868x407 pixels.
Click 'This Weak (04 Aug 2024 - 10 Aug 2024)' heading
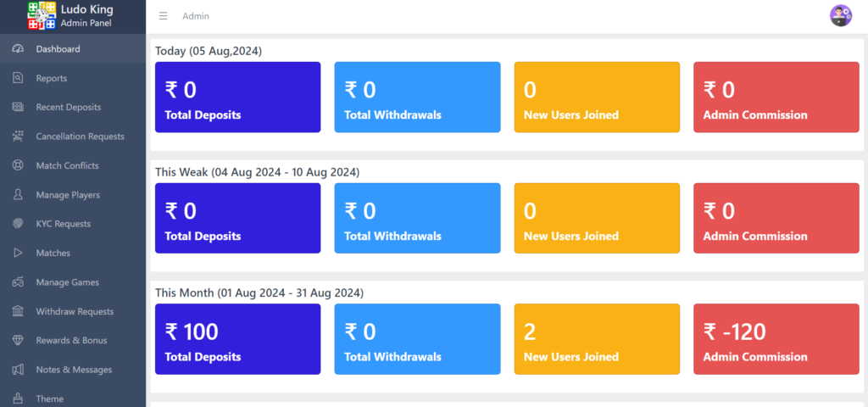(x=258, y=172)
